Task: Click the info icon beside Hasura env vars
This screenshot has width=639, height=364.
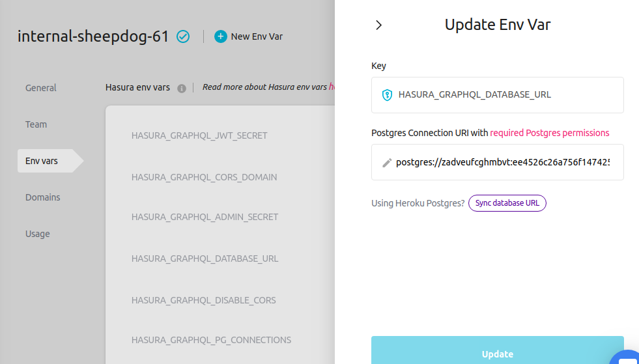Action: (x=182, y=88)
